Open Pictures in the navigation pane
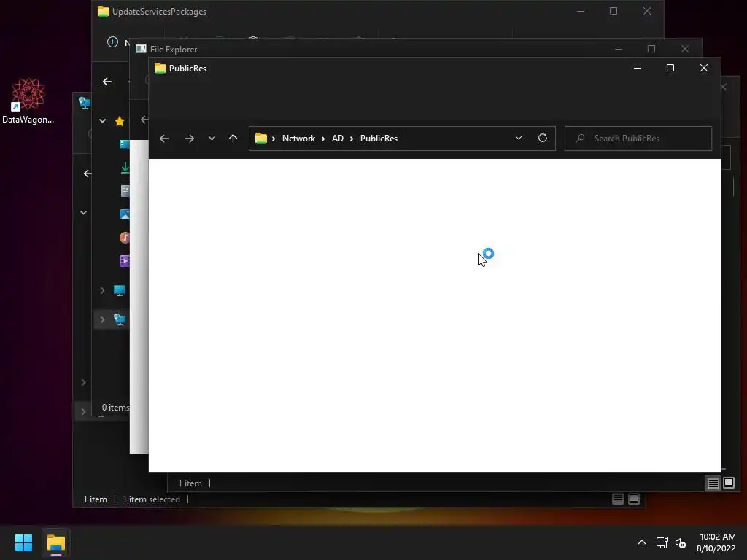The height and width of the screenshot is (560, 747). pos(125,214)
